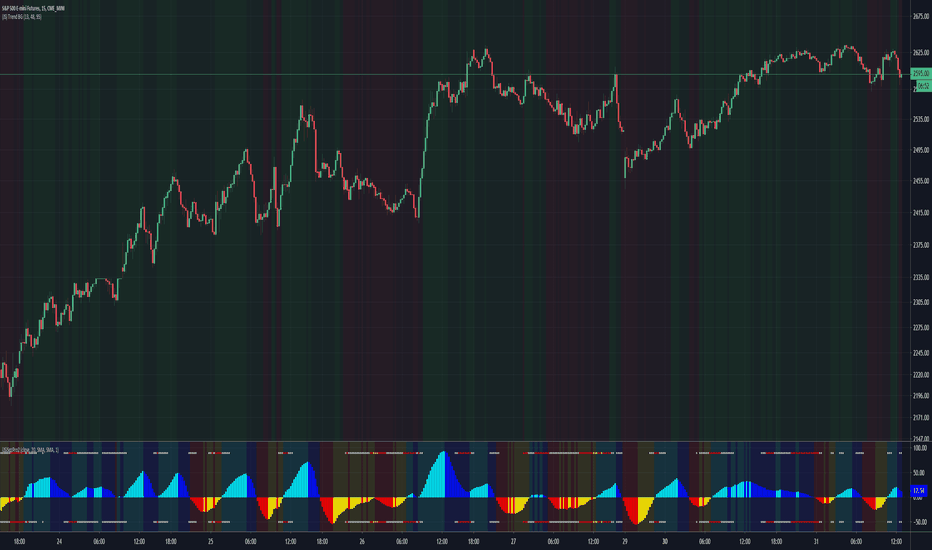932x550 pixels.
Task: Click the S&P 500 E-mini Futures symbol title
Action: coord(33,8)
